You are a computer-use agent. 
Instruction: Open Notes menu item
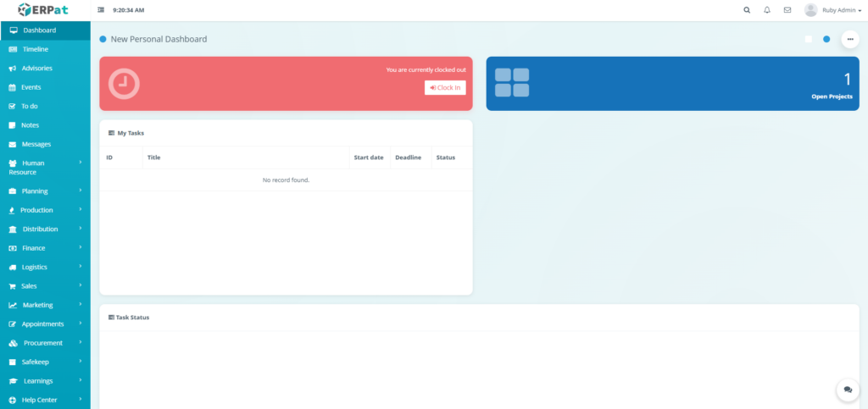[46, 125]
